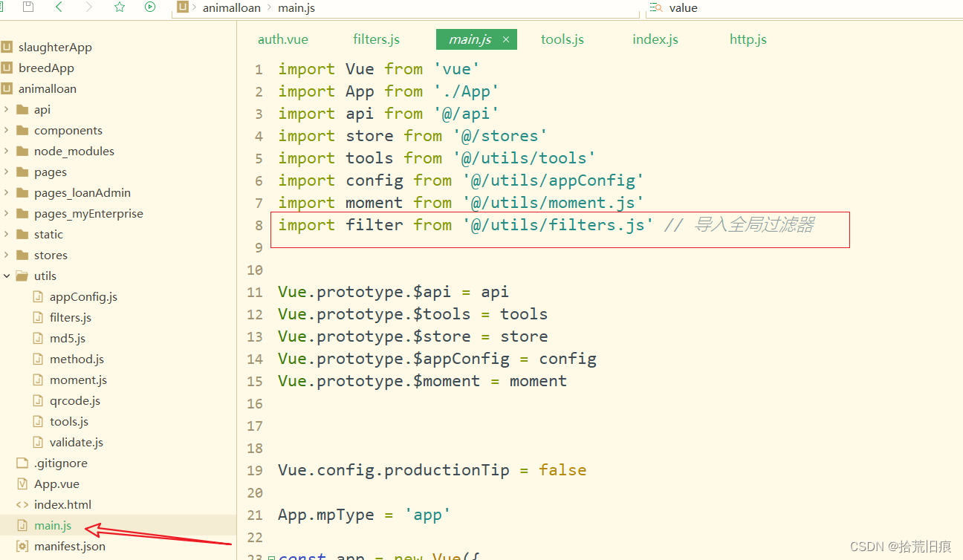Click the slaughterApp project icon
Image resolution: width=963 pixels, height=560 pixels.
pos(7,47)
